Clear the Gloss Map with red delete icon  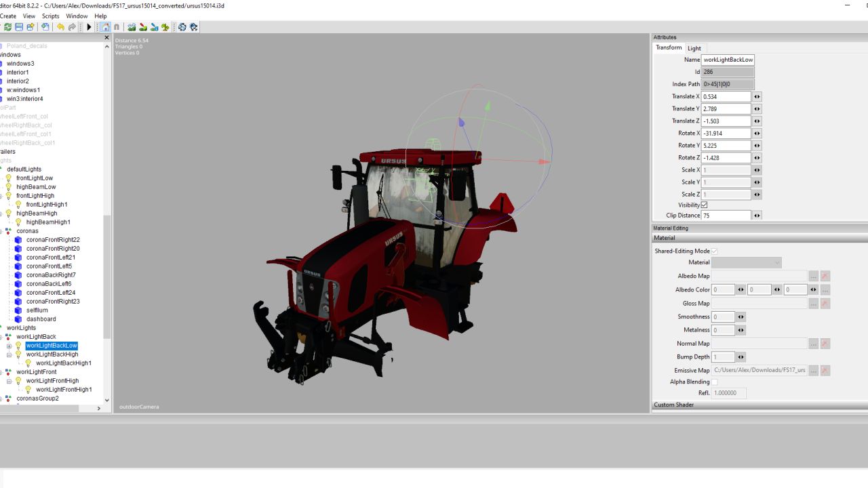pyautogui.click(x=825, y=304)
